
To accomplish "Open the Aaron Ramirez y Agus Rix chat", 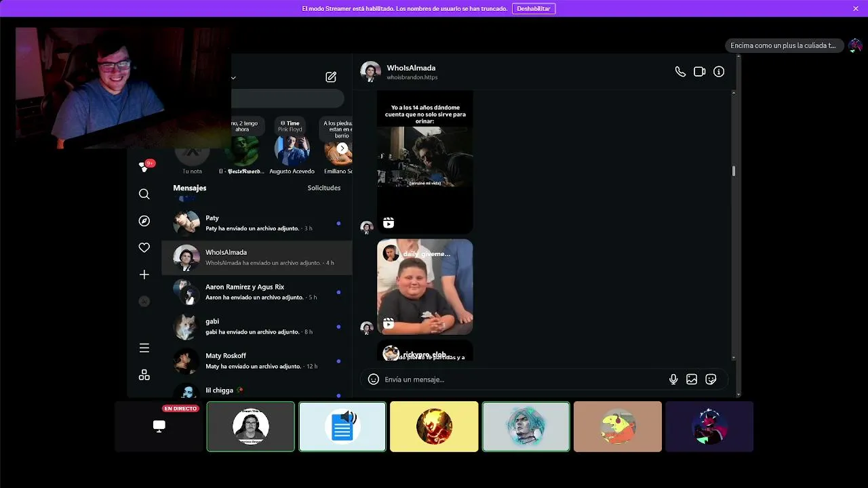I will (257, 292).
